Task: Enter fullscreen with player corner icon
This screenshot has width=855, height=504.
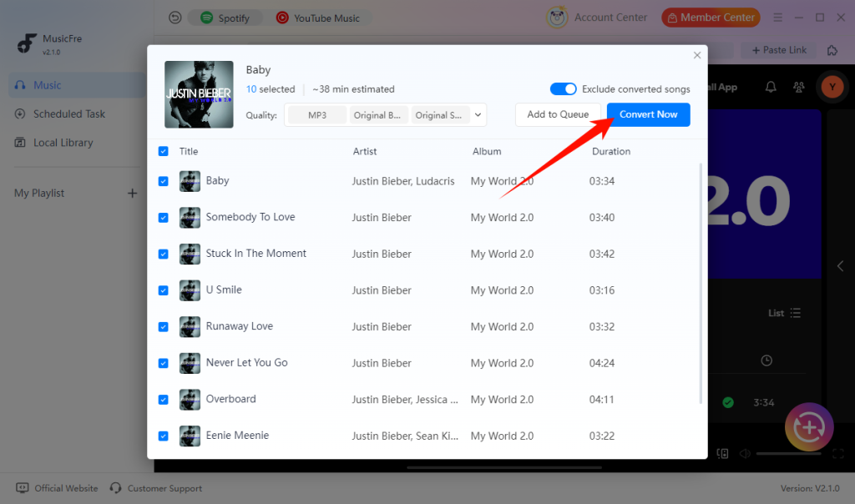Action: [838, 453]
